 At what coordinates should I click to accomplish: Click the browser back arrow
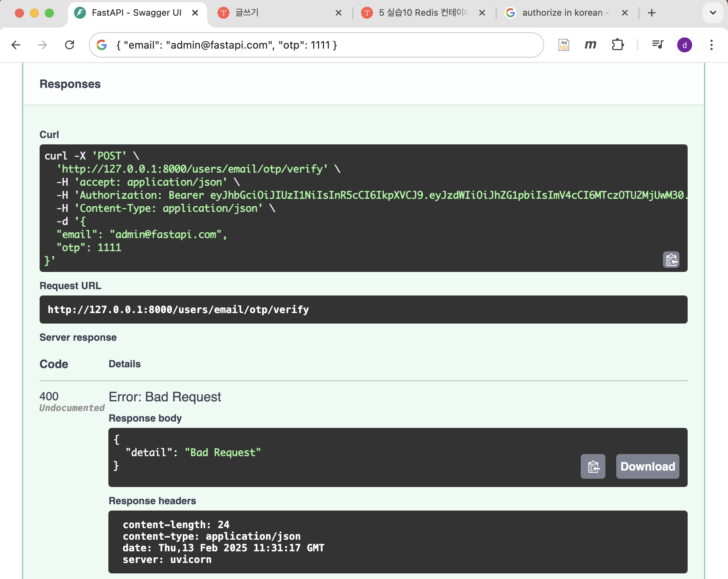16,45
